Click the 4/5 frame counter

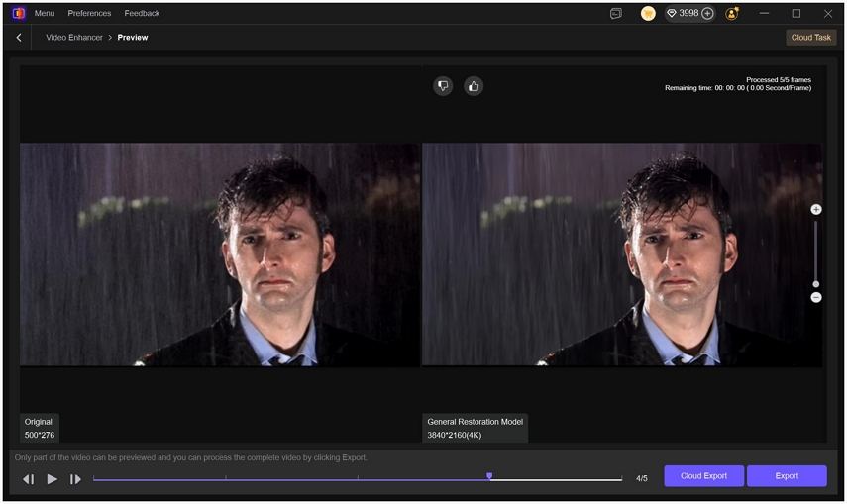(641, 478)
